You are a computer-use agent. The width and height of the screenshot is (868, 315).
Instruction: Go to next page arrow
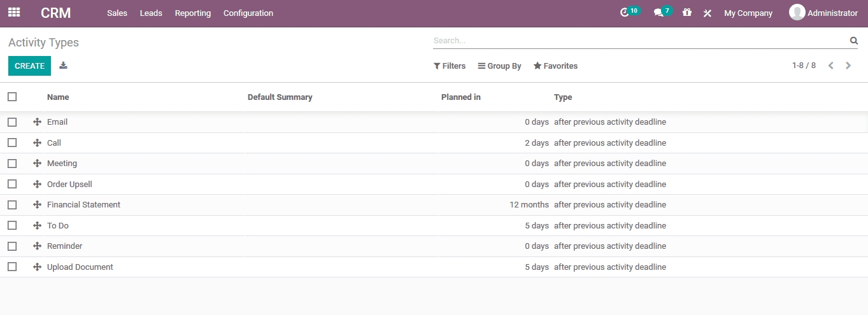point(848,66)
